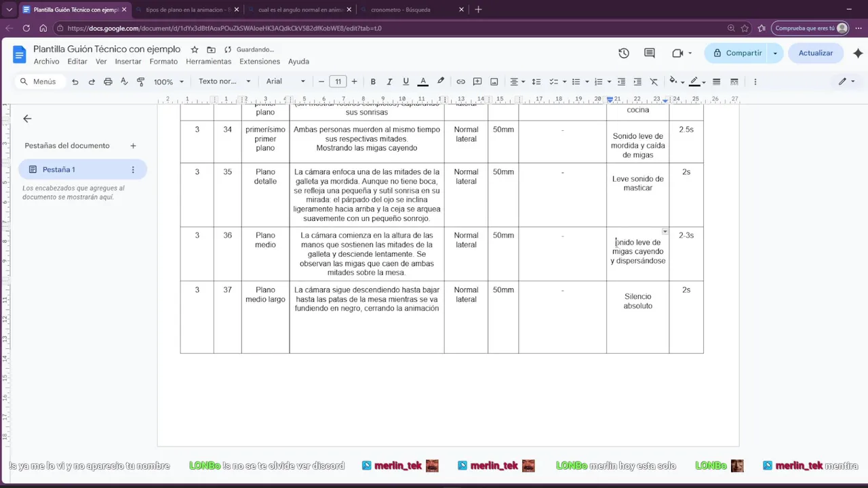
Task: Open the Google Docs home icon
Action: coord(19,54)
